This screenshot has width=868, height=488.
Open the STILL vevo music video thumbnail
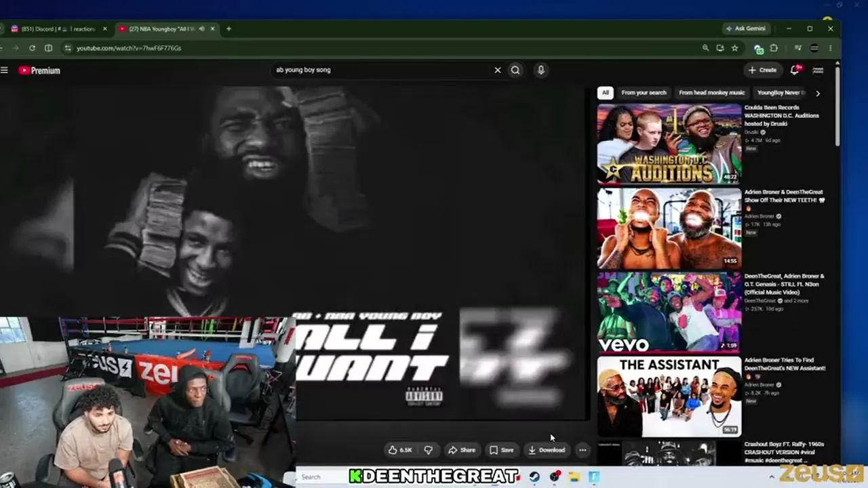pos(669,312)
